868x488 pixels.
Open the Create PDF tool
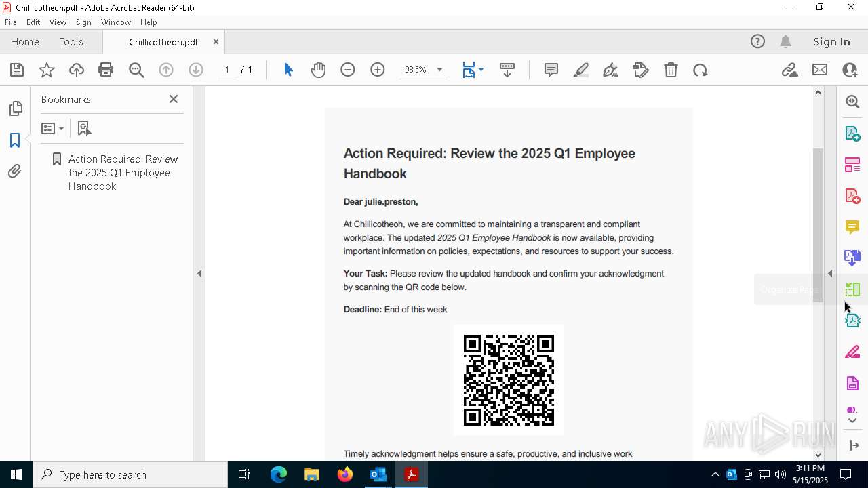tap(852, 196)
